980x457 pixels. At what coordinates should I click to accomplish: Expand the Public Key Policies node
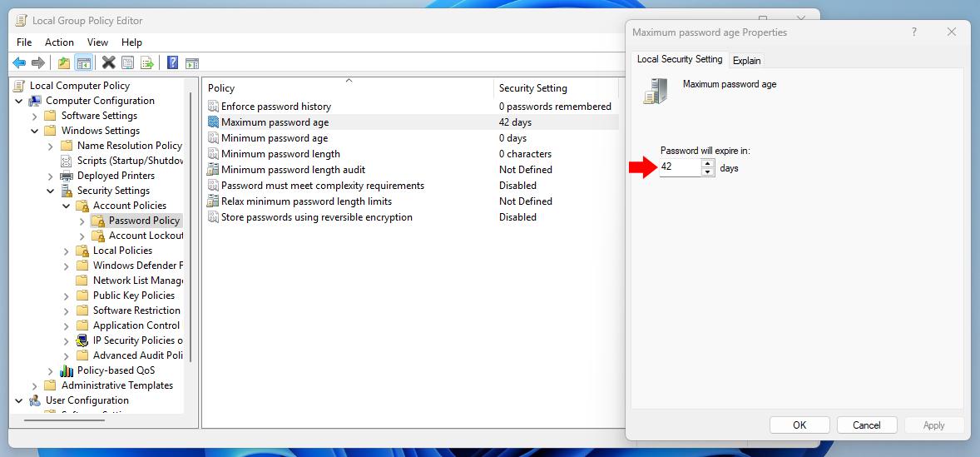[x=67, y=296]
